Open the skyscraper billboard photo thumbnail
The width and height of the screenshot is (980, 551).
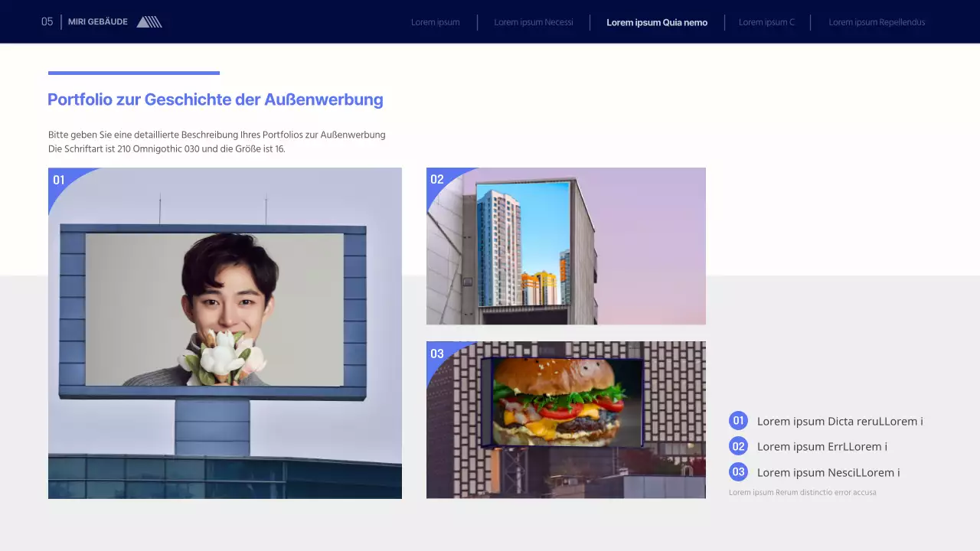coord(566,246)
